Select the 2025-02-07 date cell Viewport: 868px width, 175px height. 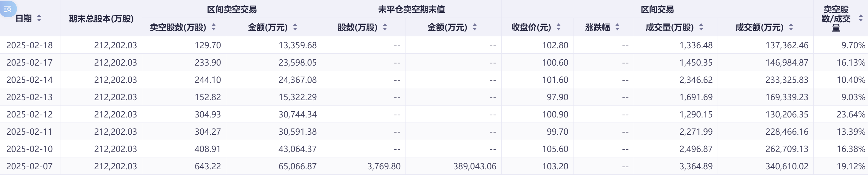point(30,166)
